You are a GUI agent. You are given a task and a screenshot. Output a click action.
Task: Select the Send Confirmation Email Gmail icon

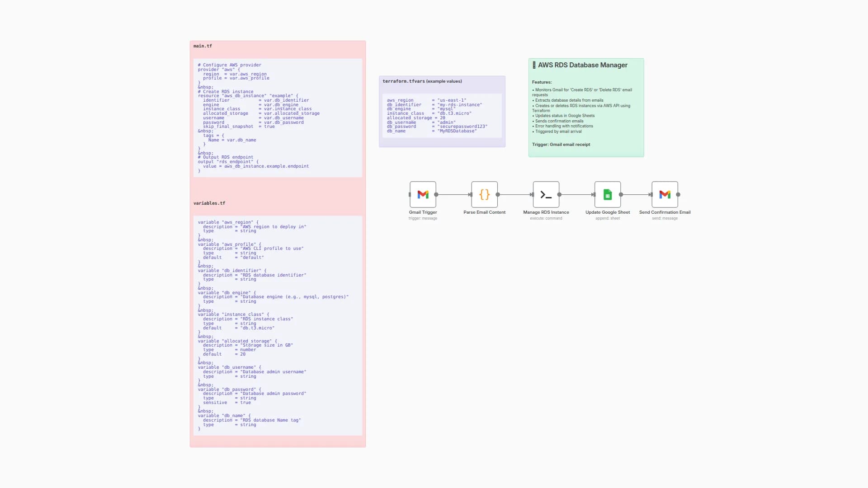click(665, 194)
